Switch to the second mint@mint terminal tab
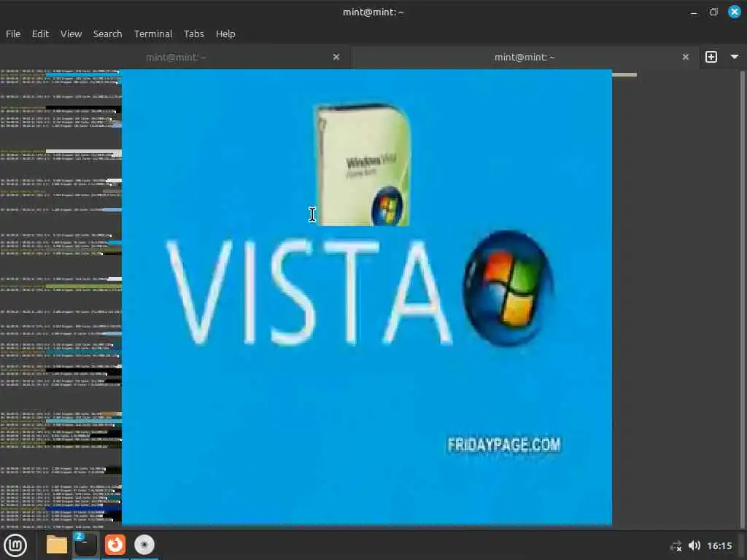The height and width of the screenshot is (560, 747). click(524, 57)
